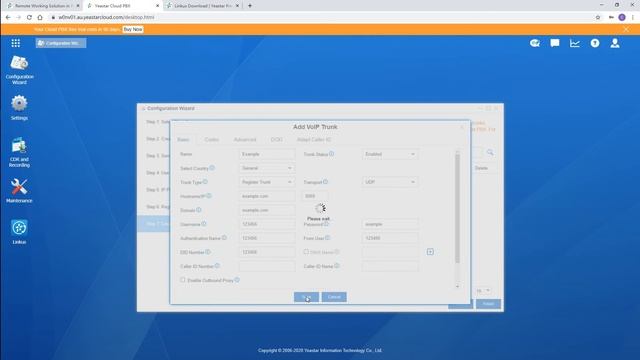Open the Trunk Type dropdown
Image resolution: width=640 pixels, height=360 pixels.
tap(267, 182)
